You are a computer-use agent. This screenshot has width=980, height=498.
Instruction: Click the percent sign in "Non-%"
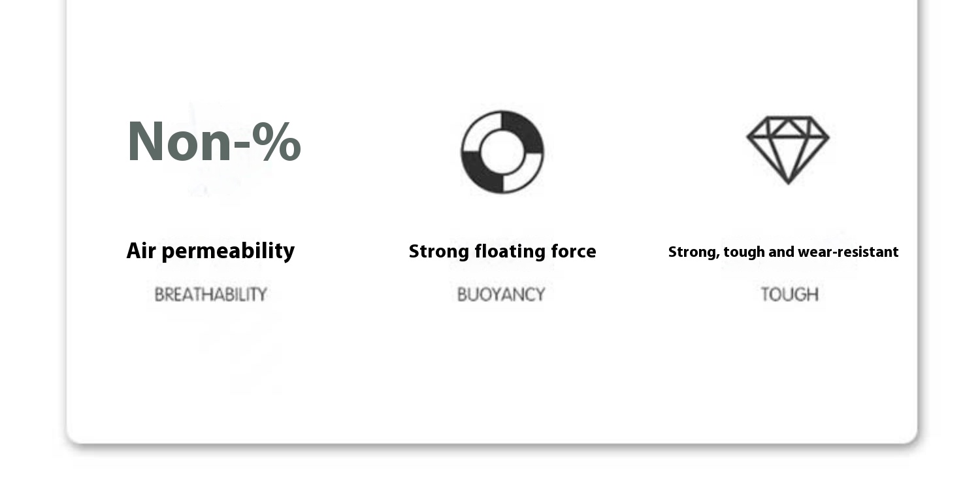[276, 142]
